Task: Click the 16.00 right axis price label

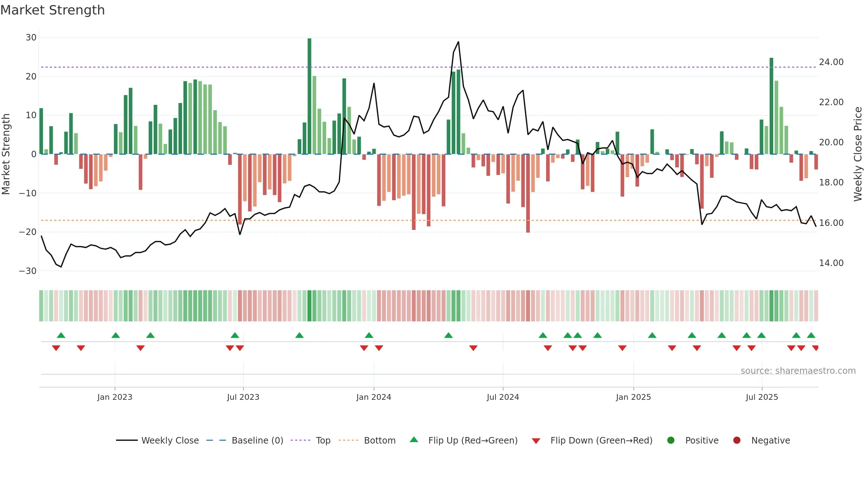Action: pyautogui.click(x=831, y=223)
